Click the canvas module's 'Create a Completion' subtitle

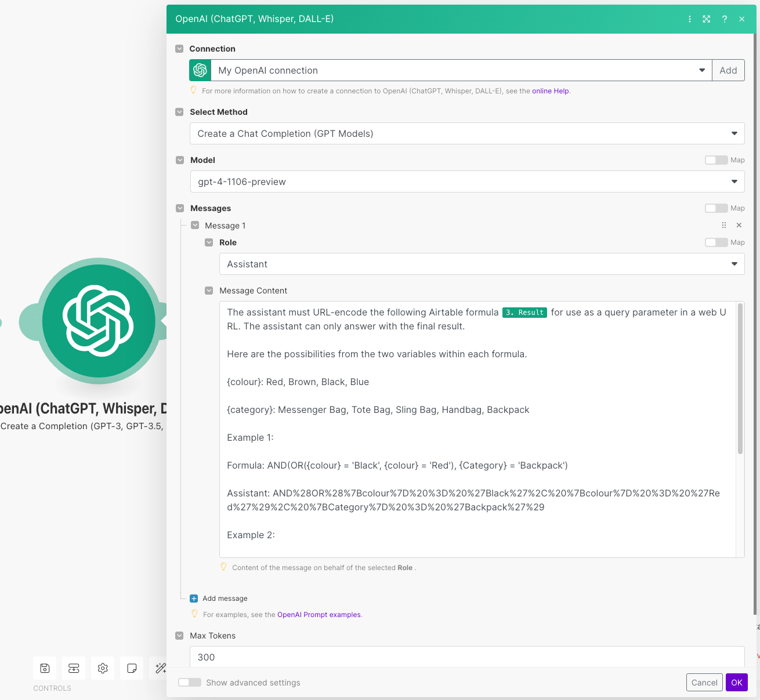[x=81, y=426]
